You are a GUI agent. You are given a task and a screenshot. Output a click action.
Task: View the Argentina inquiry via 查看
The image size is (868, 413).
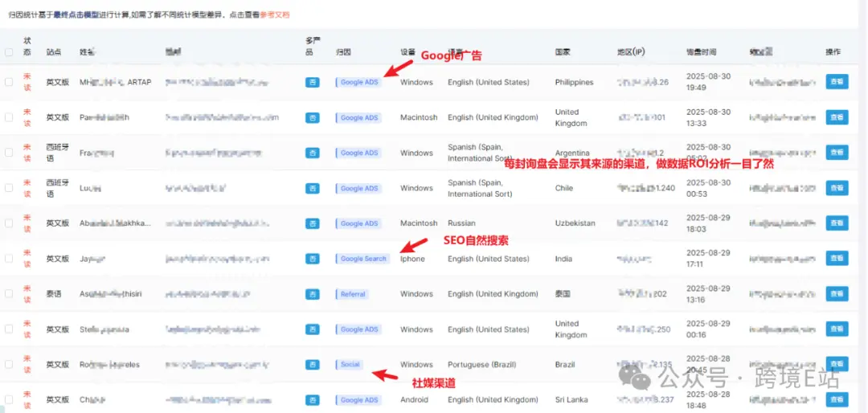[837, 153]
